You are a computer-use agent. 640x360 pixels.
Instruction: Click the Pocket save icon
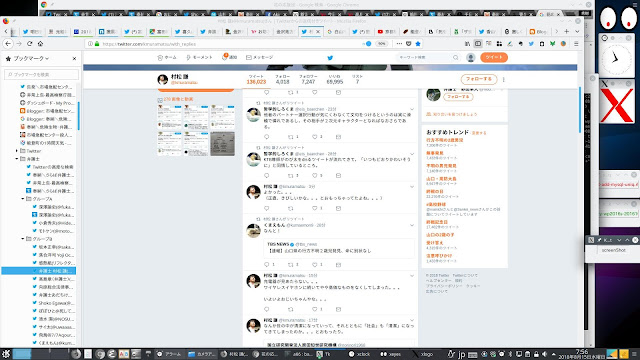(x=409, y=44)
